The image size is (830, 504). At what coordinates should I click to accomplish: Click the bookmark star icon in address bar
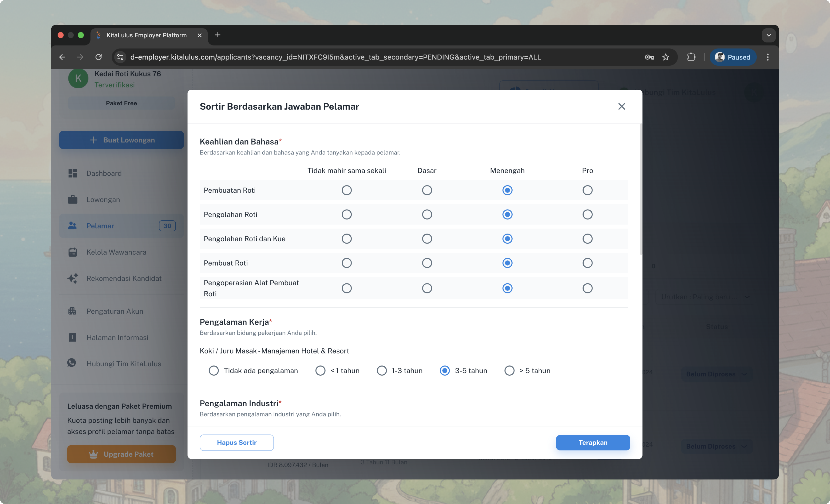coord(666,57)
